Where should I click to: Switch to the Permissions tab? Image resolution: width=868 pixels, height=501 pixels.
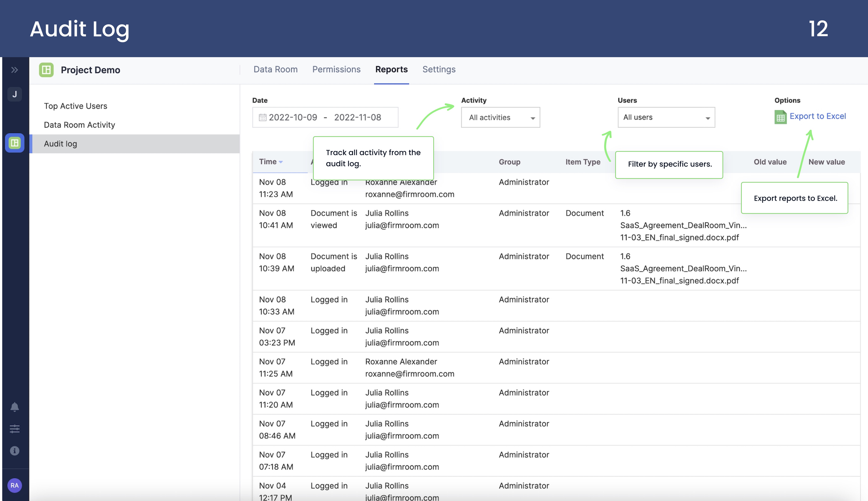[x=336, y=70]
